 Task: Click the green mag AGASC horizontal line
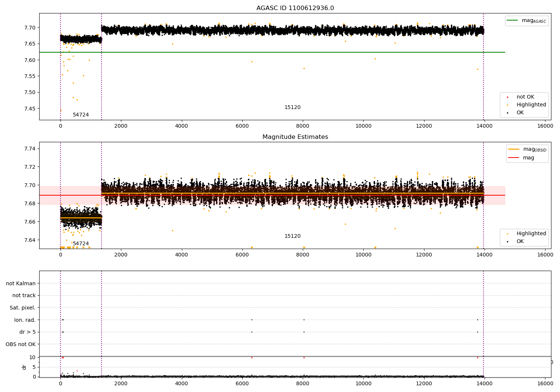click(x=272, y=52)
